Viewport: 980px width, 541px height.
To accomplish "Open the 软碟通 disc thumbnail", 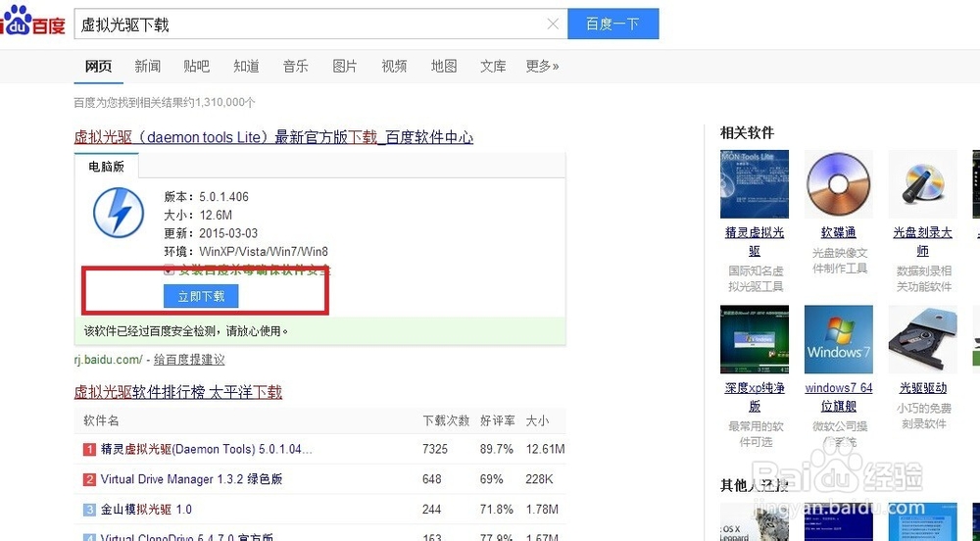I will coord(838,183).
